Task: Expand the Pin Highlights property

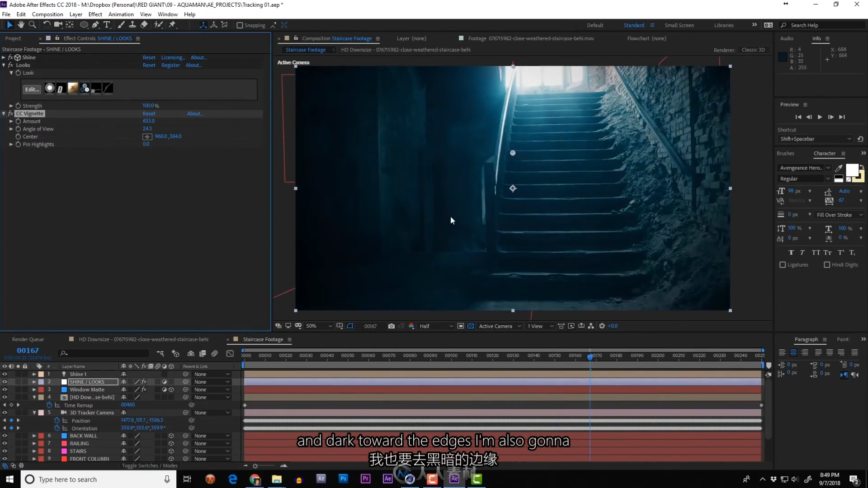Action: point(11,144)
